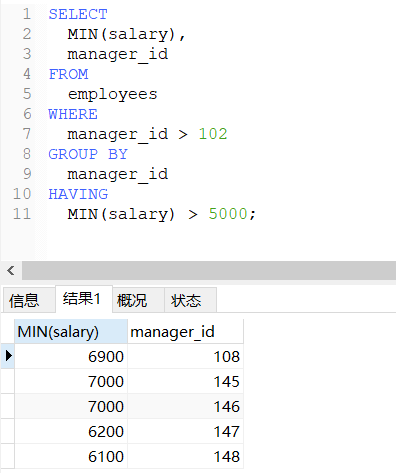Viewport: 396px width, 473px height.
Task: Click manager_id on editor line 9
Action: pyautogui.click(x=118, y=174)
